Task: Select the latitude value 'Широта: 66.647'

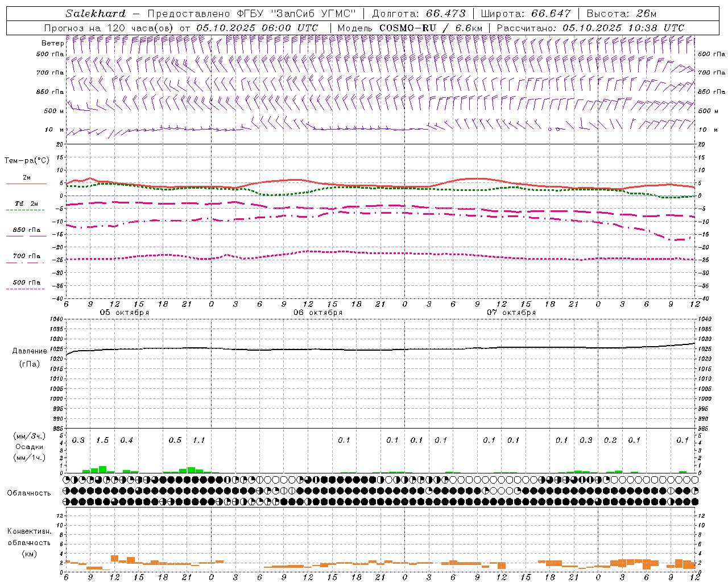Action: (x=526, y=14)
